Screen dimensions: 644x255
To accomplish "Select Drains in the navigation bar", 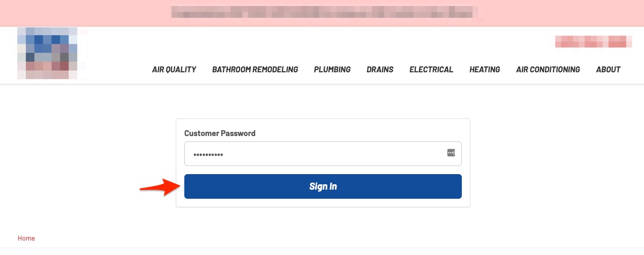I will pyautogui.click(x=380, y=70).
